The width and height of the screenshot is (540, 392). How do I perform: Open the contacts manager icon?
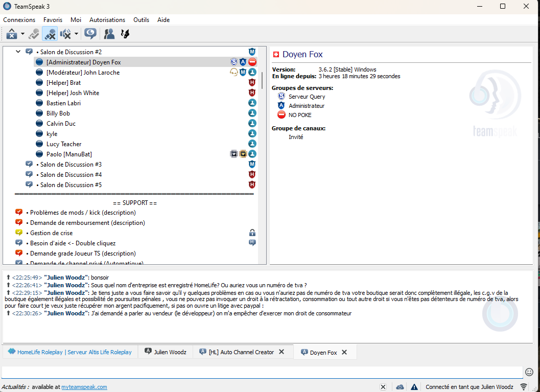pos(109,34)
